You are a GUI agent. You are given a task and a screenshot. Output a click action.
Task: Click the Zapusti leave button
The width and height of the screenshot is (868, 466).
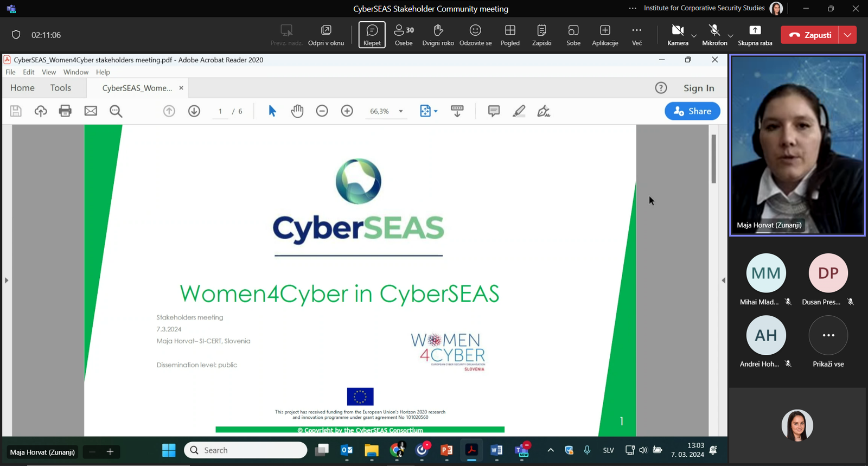810,35
